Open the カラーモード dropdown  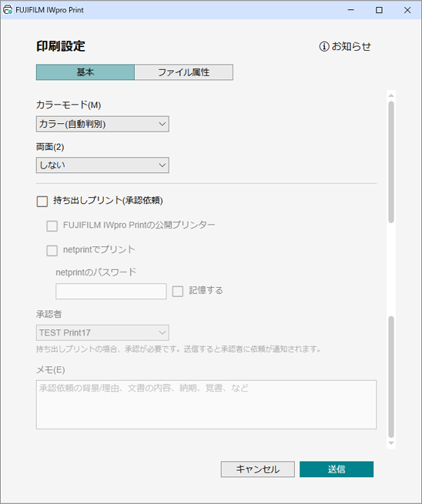click(102, 124)
